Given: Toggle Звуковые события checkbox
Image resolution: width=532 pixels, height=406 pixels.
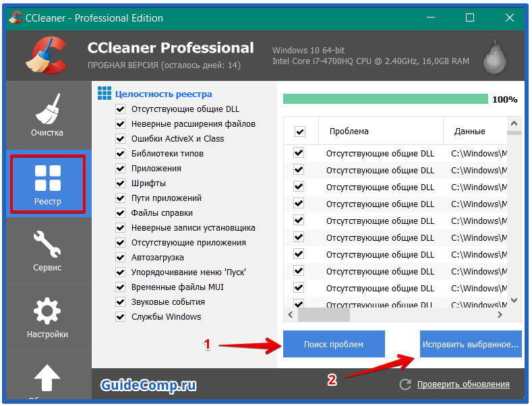Looking at the screenshot, I should [x=120, y=301].
